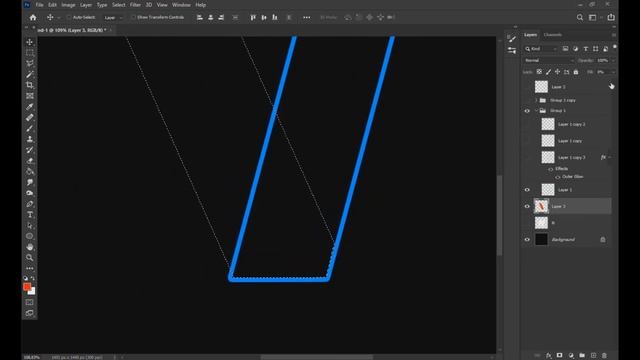Hide Group 1 visibility eye
This screenshot has width=640, height=360.
pos(527,111)
